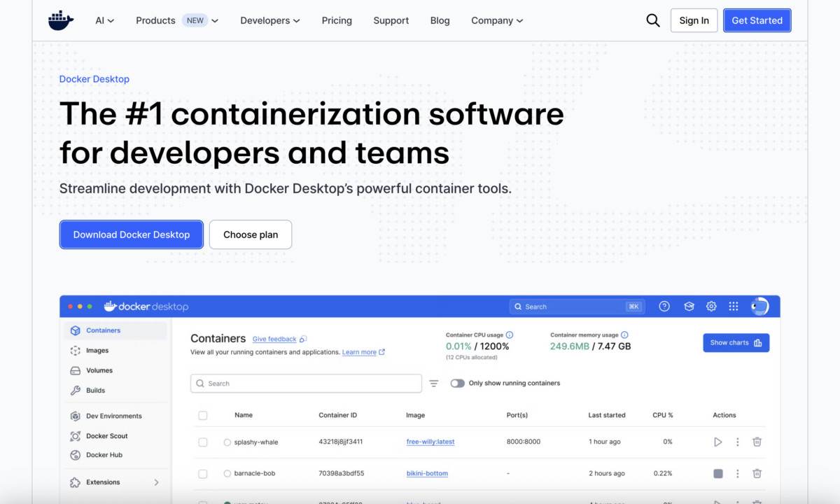The height and width of the screenshot is (504, 840).
Task: Click the CPU % column header
Action: point(663,415)
